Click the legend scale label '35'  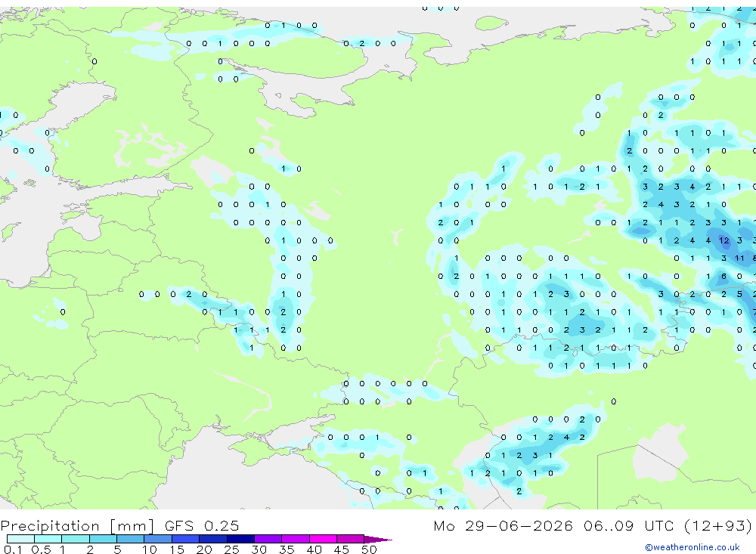click(287, 549)
